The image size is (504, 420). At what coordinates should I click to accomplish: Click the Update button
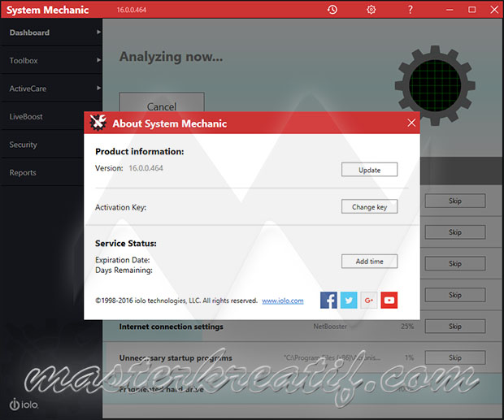[369, 170]
